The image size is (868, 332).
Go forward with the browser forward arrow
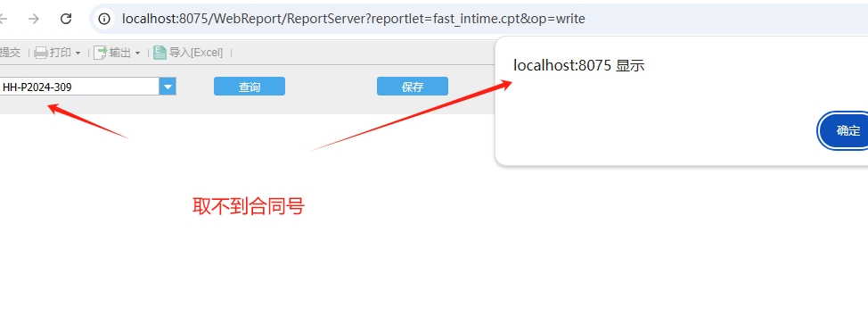tap(34, 19)
